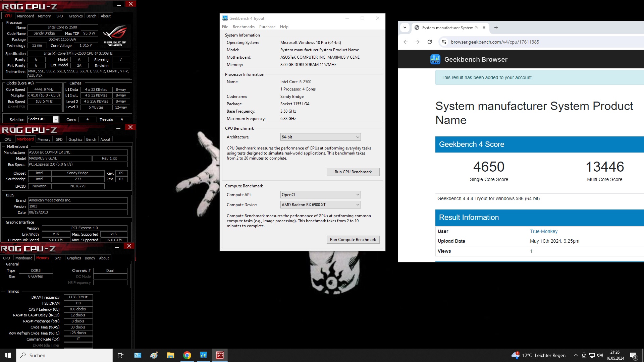Open SPD tab in top CPU-Z window
Viewport: 644px width, 362px height.
[60, 16]
